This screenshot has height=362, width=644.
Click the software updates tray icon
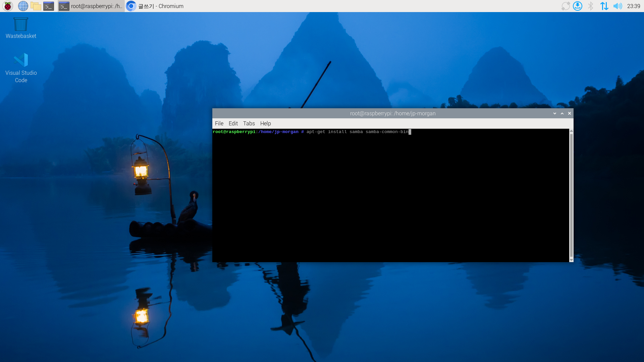point(566,6)
